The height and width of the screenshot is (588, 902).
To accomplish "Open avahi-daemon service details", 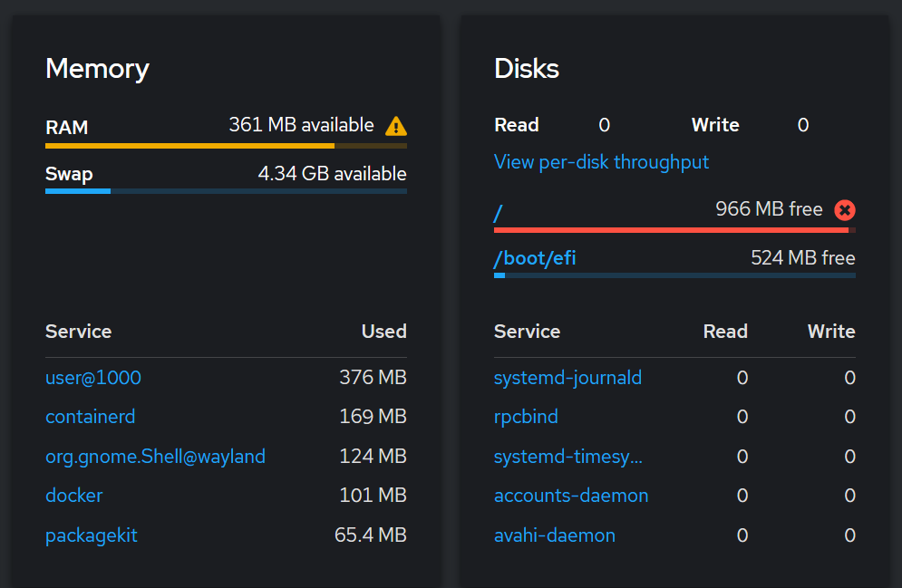I will click(555, 535).
